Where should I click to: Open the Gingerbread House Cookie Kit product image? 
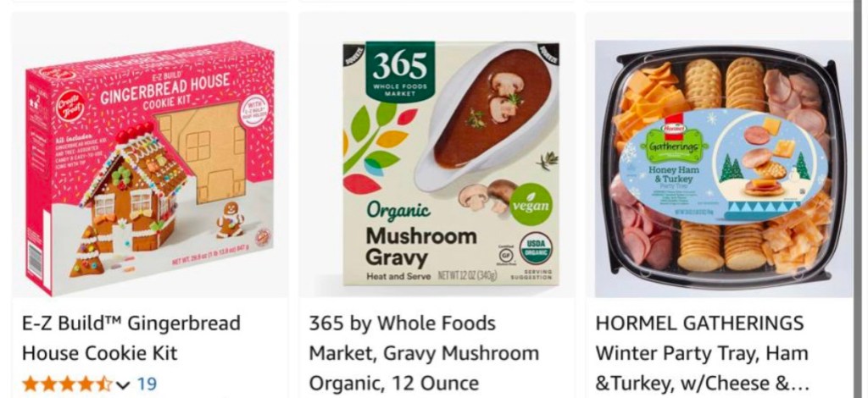tap(150, 168)
